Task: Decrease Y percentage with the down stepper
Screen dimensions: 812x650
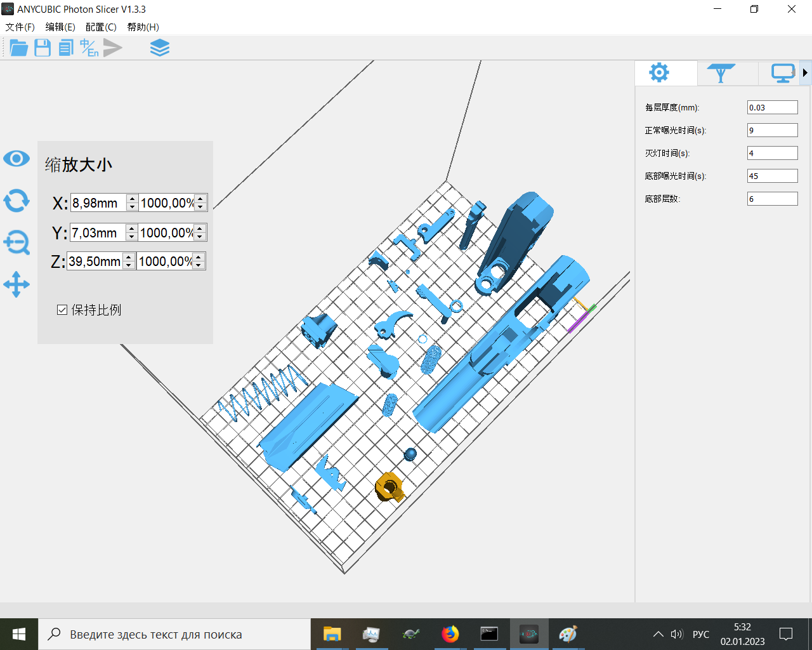Action: [200, 237]
